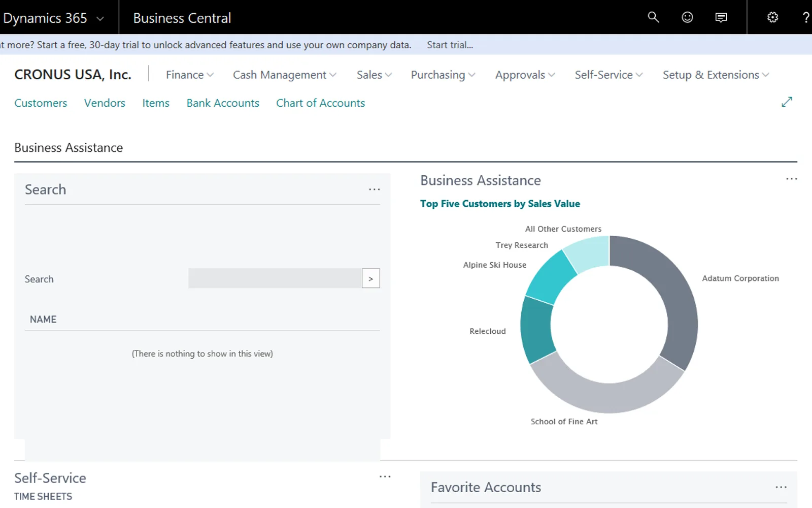Expand the Setup & Extensions menu
Viewport: 812px width, 508px height.
716,75
